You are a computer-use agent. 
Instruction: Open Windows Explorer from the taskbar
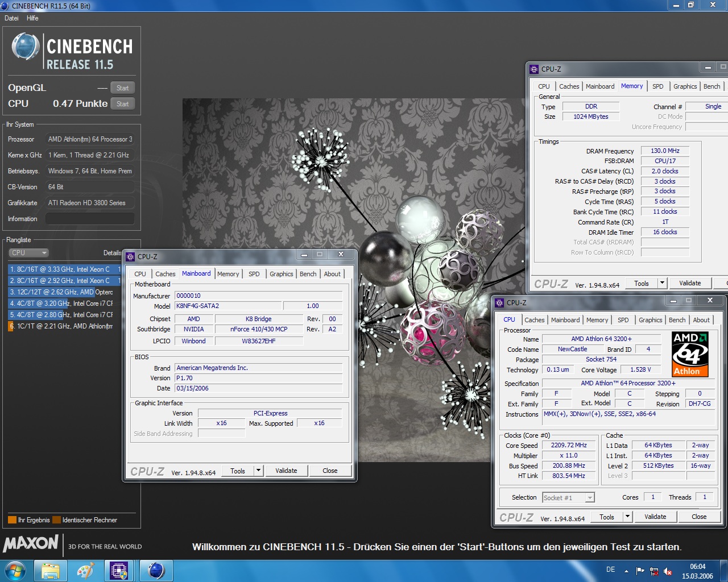tap(50, 571)
